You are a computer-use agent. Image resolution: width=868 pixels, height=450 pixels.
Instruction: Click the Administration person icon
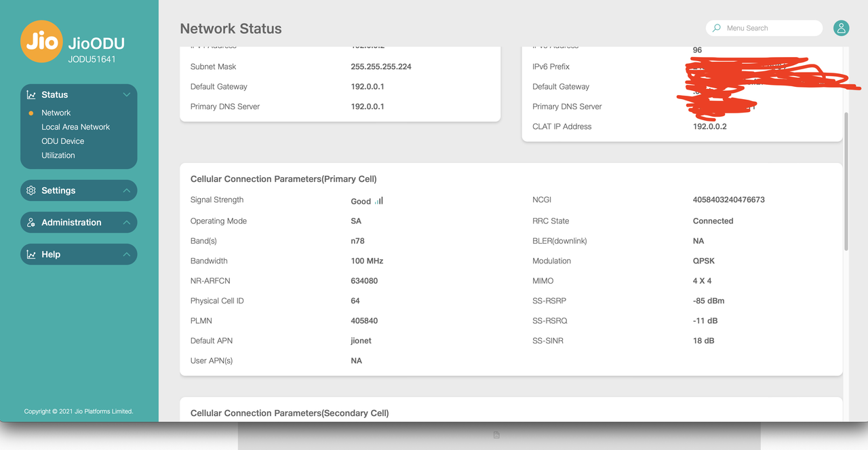click(31, 222)
